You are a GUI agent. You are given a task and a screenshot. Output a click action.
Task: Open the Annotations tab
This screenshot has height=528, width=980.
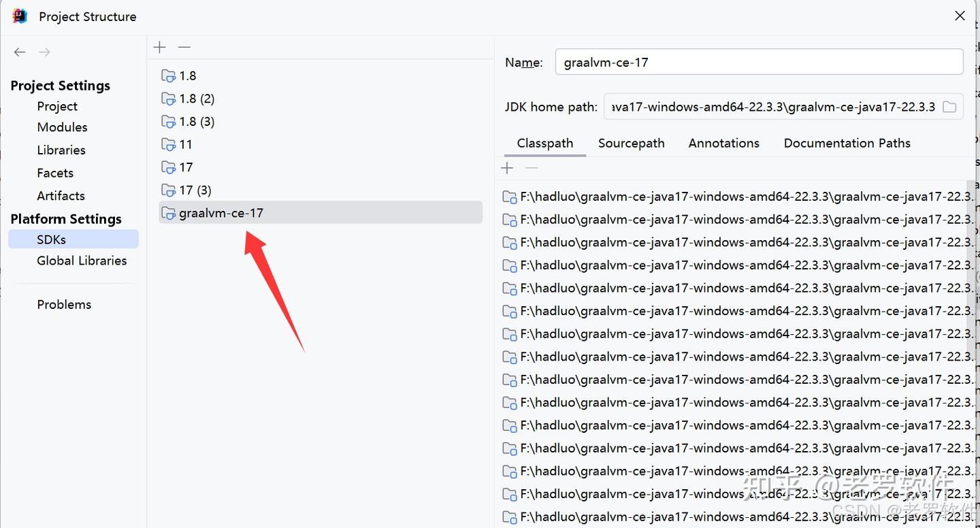(x=723, y=143)
